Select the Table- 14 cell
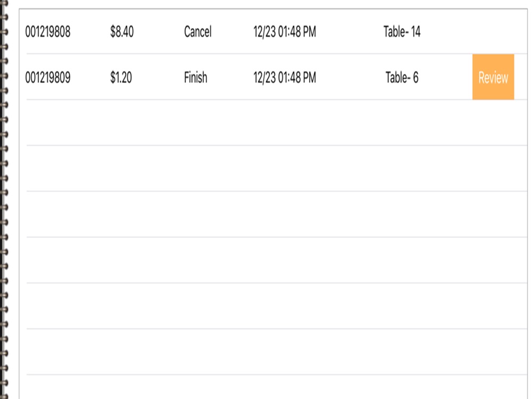Screen dimensions: 532x399 (402, 32)
